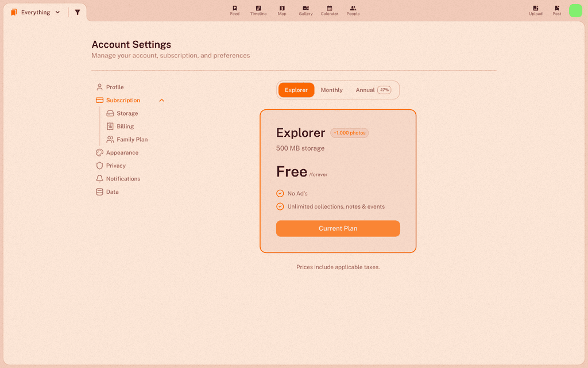Viewport: 588px width, 368px height.
Task: Click the Post icon
Action: click(557, 8)
